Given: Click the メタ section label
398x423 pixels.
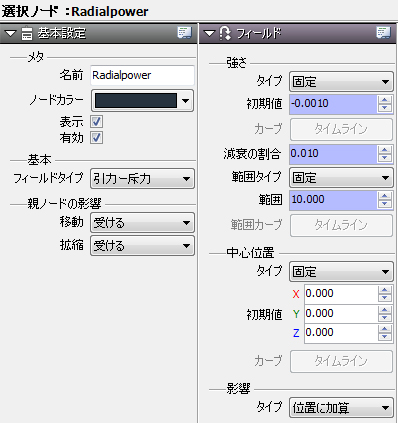Looking at the screenshot, I should (x=36, y=57).
